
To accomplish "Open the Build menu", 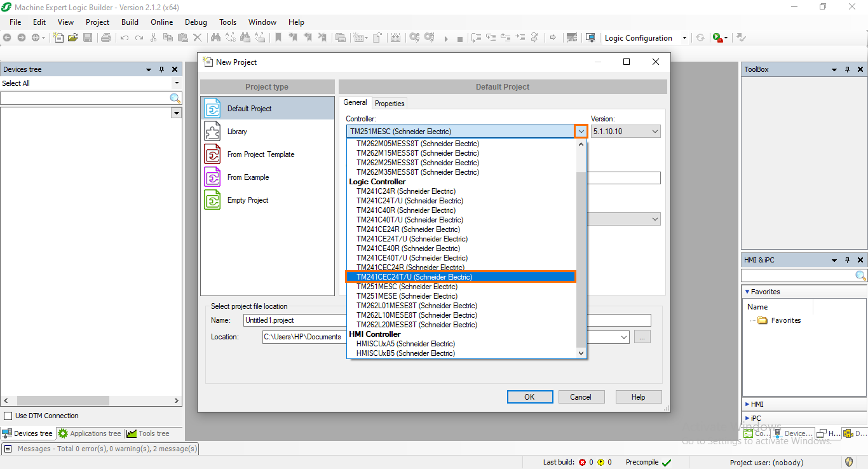I will pyautogui.click(x=130, y=22).
